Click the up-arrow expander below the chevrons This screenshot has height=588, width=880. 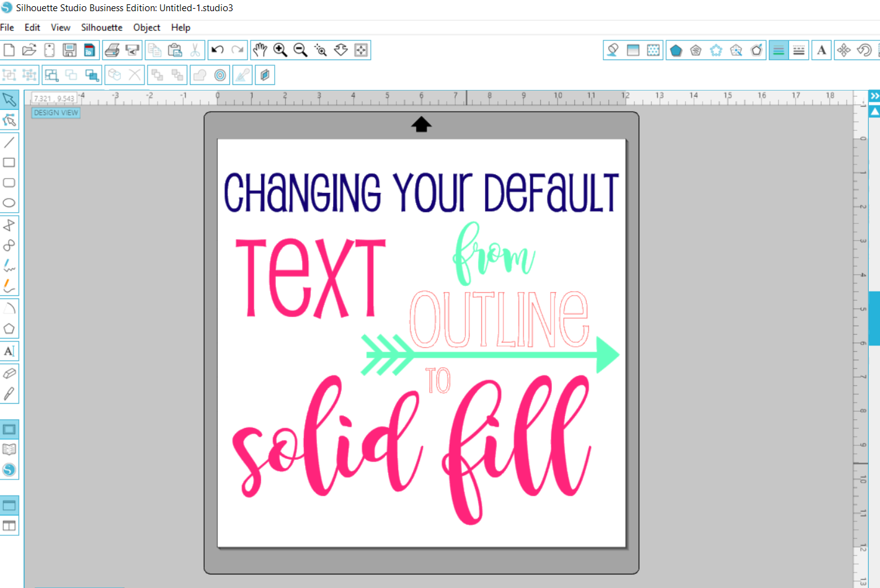tap(874, 112)
